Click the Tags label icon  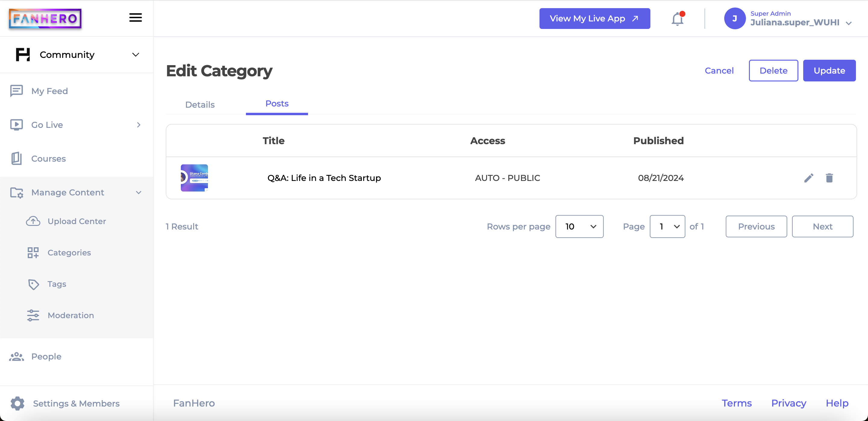point(33,284)
